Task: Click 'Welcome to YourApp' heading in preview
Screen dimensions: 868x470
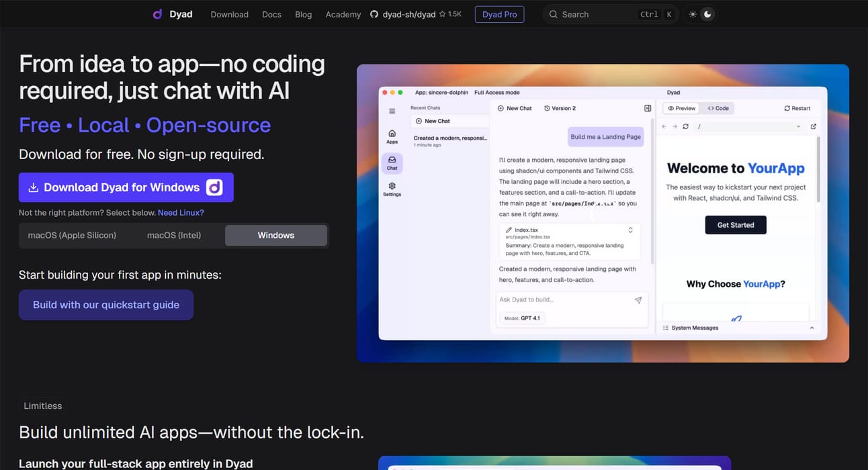Action: 736,168
